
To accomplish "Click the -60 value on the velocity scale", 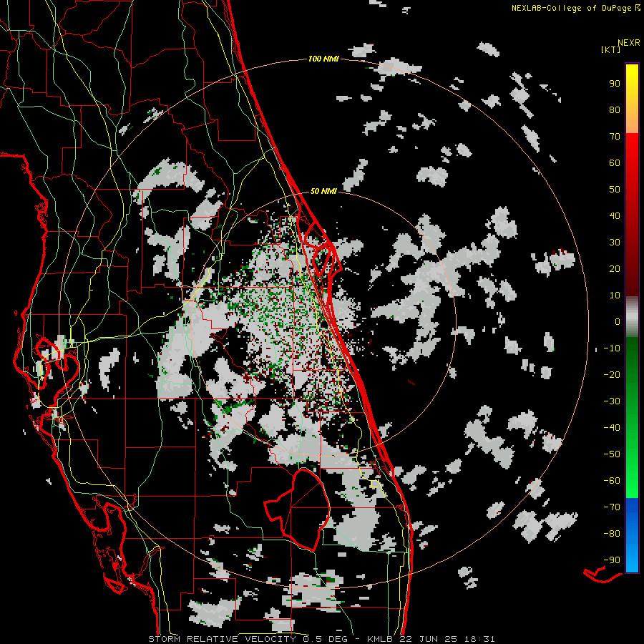I will [x=612, y=481].
